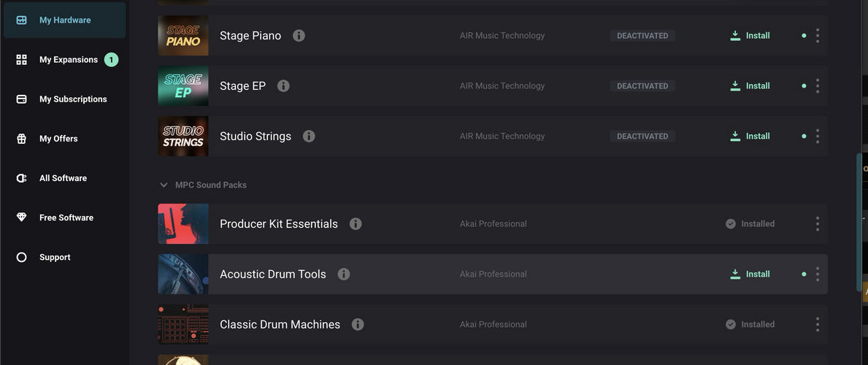Image resolution: width=868 pixels, height=365 pixels.
Task: Show info icon next to Stage EP
Action: click(x=283, y=86)
